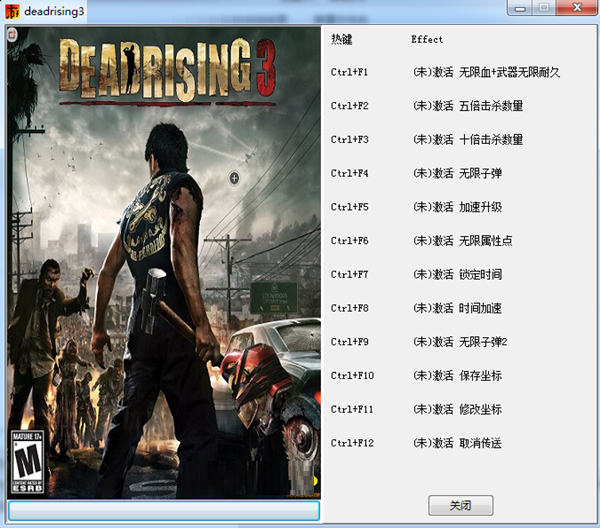
Task: Select the Ctrl+F6 hotkey label
Action: coord(349,240)
